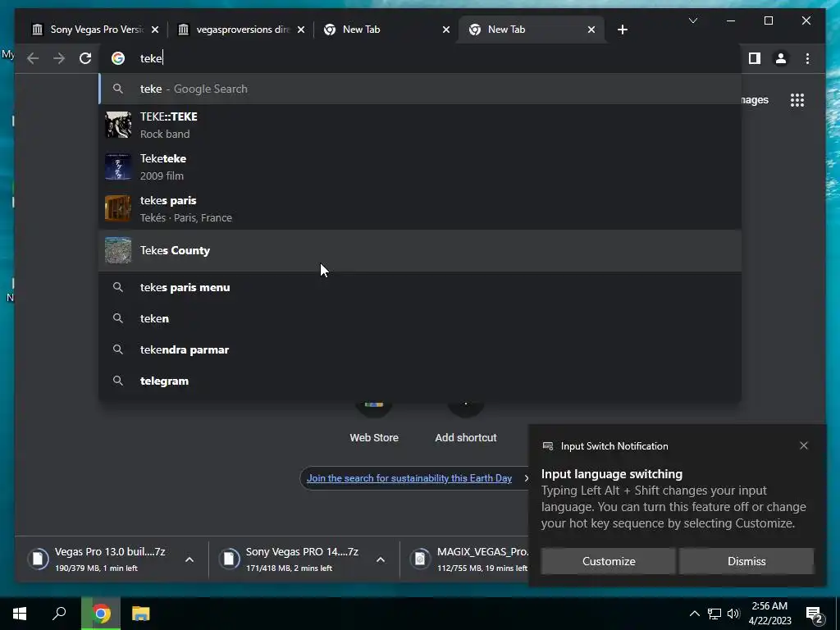Select the tekes paris suggestion
Viewport: 840px width, 630px height.
421,208
